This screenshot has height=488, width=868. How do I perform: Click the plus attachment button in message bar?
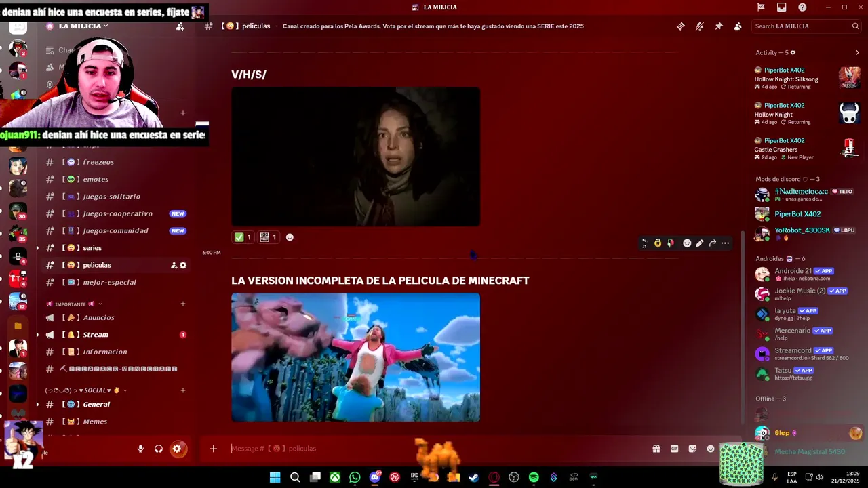[x=213, y=449]
